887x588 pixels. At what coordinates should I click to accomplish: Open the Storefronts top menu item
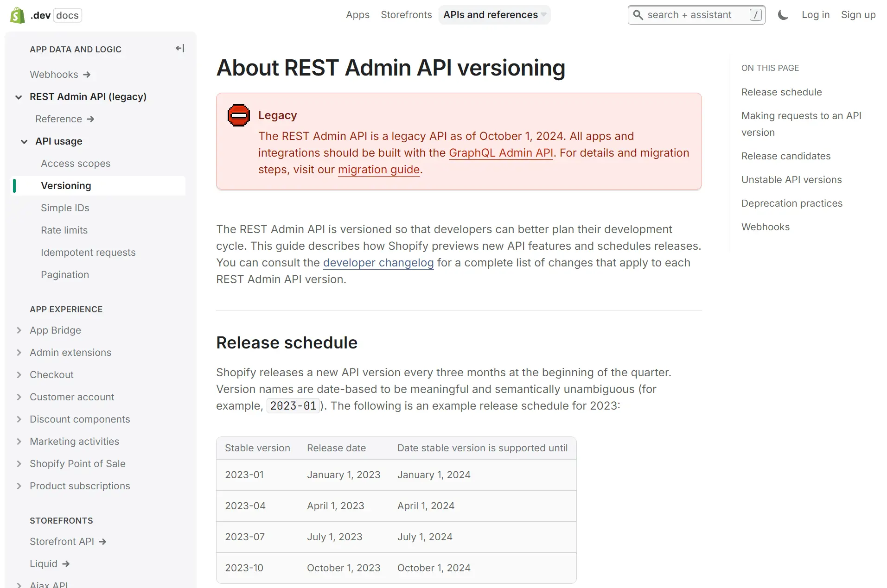point(406,15)
